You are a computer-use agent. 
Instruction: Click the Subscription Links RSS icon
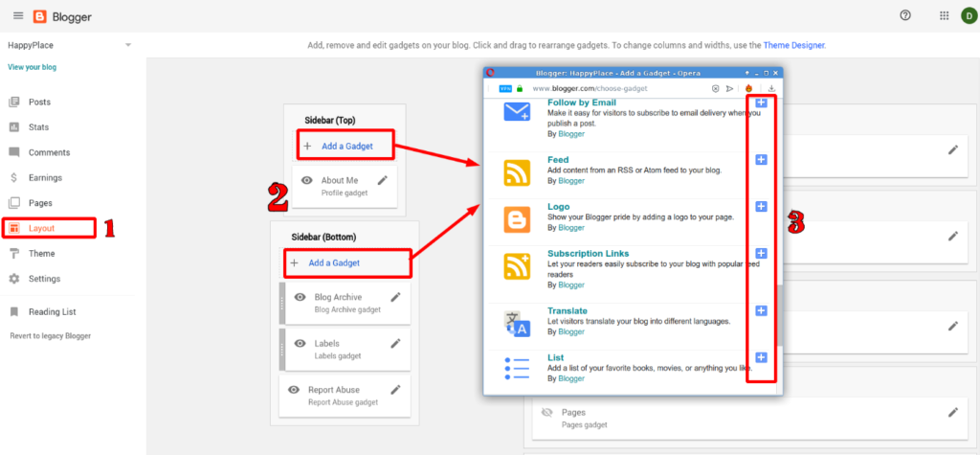click(517, 266)
